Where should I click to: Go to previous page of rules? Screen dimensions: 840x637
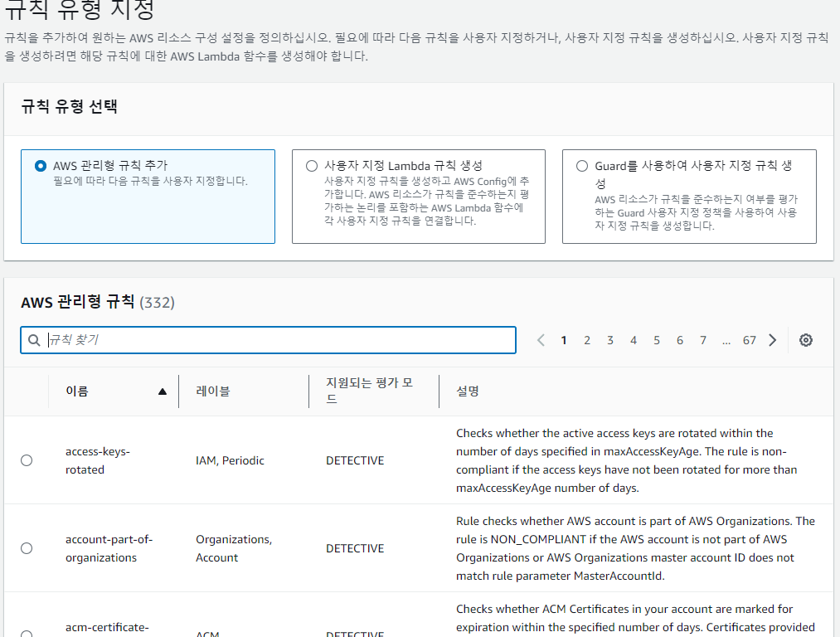(541, 340)
